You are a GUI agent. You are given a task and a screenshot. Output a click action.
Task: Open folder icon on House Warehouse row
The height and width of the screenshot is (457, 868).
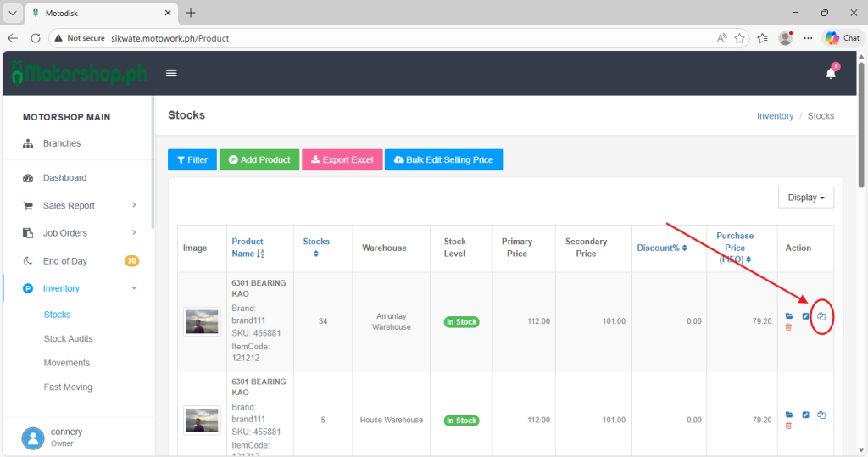click(x=789, y=415)
